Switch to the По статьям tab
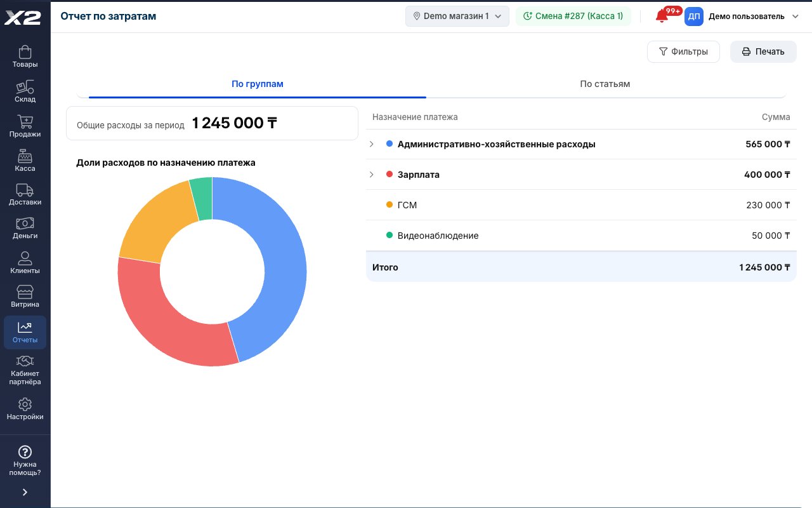Image resolution: width=812 pixels, height=508 pixels. point(605,84)
